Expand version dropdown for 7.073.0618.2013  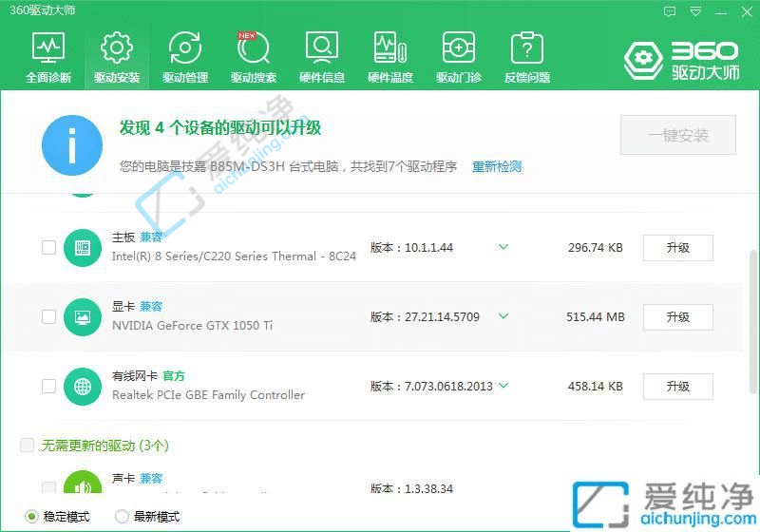pyautogui.click(x=503, y=386)
